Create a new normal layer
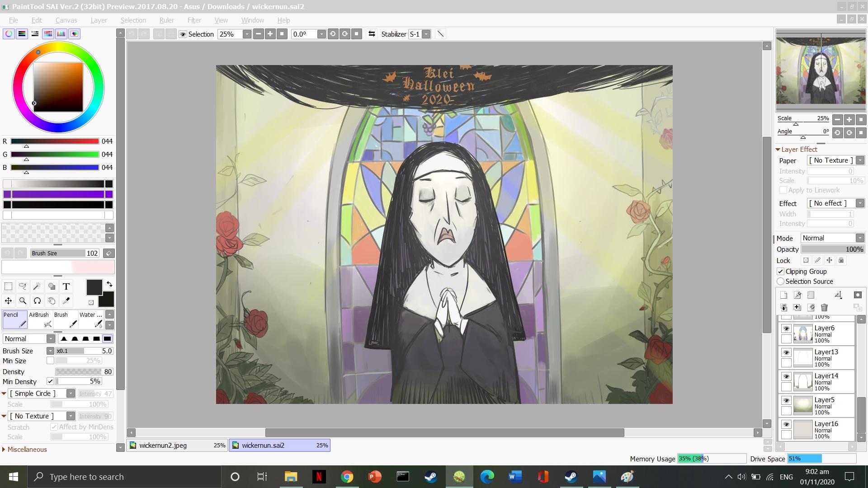The height and width of the screenshot is (488, 868). [x=783, y=295]
